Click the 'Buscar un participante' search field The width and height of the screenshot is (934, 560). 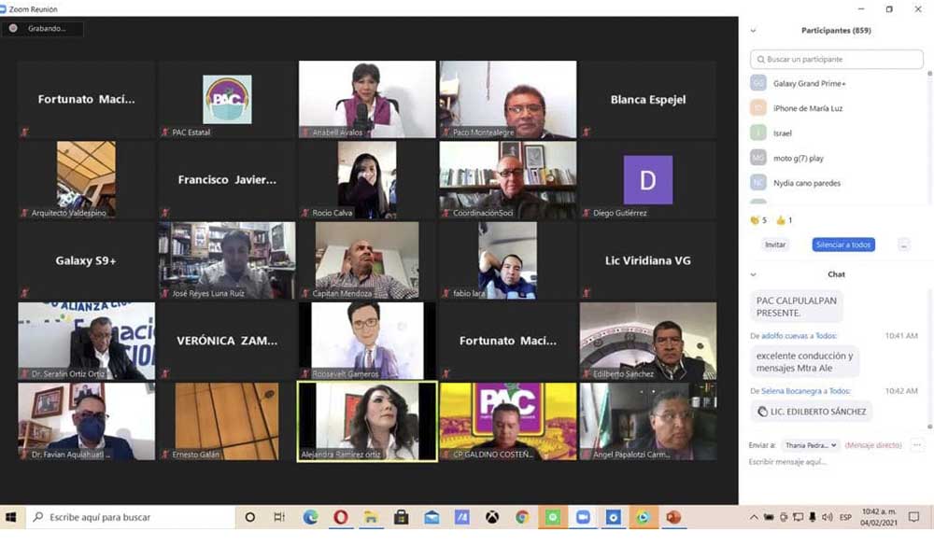coord(837,59)
